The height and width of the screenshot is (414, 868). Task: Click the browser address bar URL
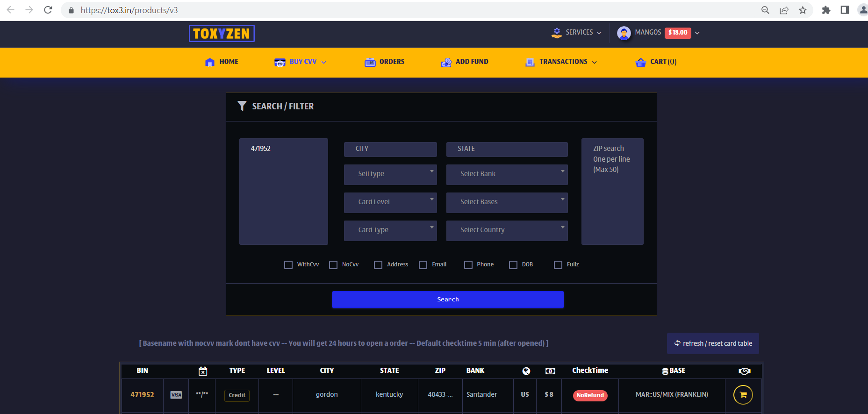coord(129,10)
